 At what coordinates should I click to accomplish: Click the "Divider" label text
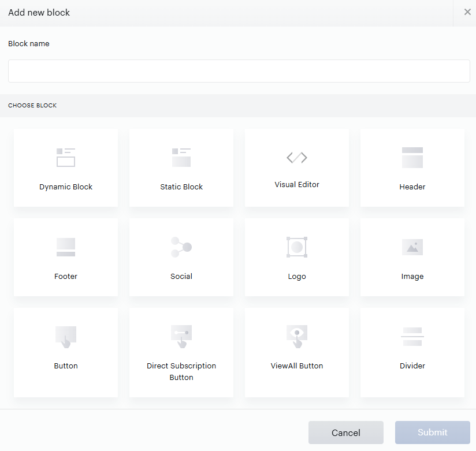[412, 366]
